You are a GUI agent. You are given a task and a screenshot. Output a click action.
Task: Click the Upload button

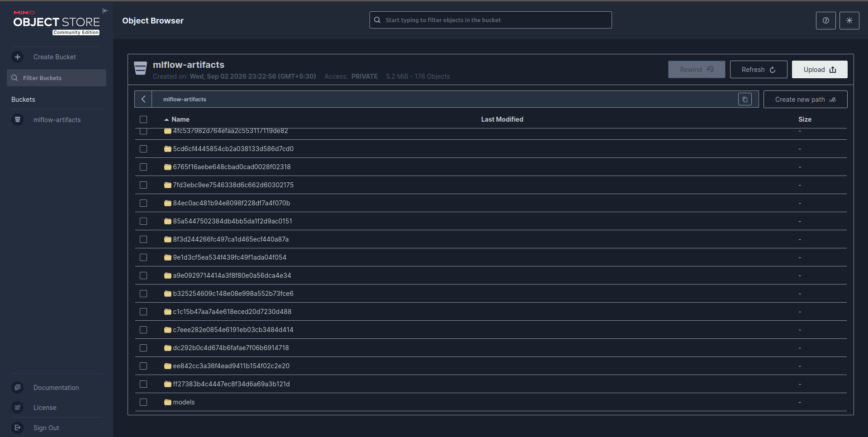[820, 70]
